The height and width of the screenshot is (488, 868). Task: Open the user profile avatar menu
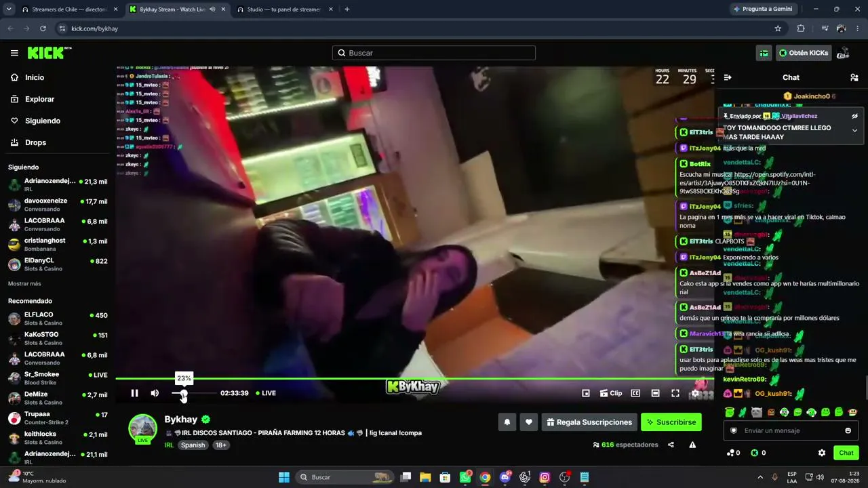tap(844, 53)
